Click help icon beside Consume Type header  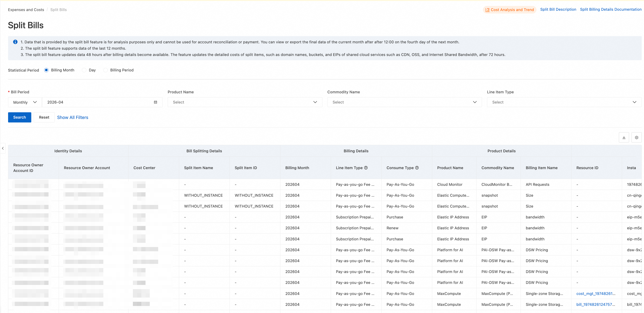[417, 168]
